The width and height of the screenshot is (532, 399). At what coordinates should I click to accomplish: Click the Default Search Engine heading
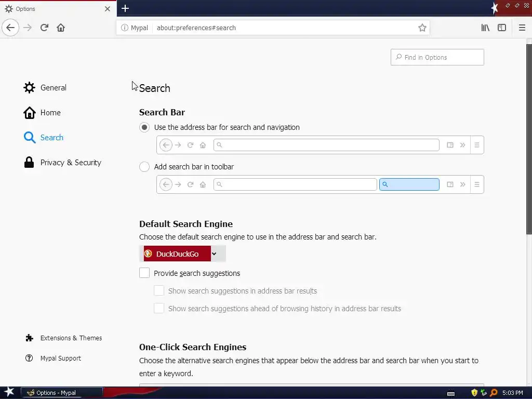[x=186, y=224]
